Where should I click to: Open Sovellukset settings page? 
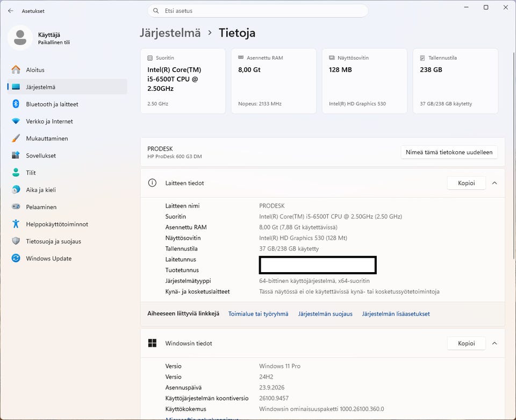tap(67, 155)
